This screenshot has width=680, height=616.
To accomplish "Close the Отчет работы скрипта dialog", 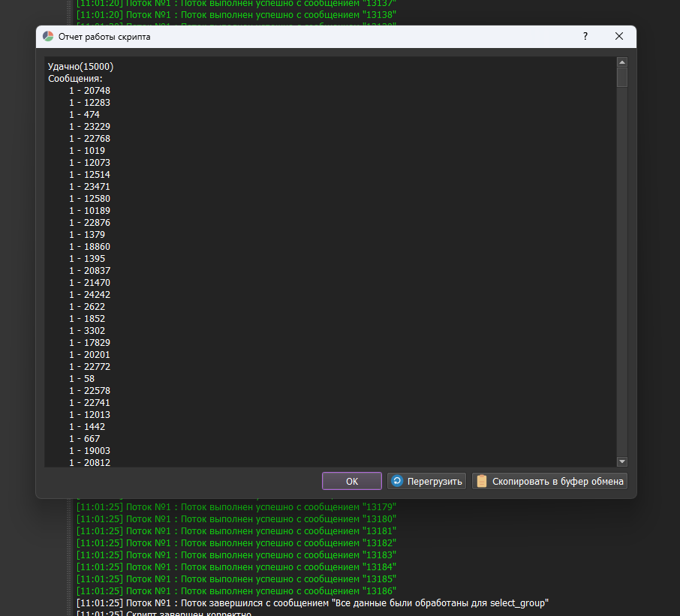I will (x=619, y=35).
